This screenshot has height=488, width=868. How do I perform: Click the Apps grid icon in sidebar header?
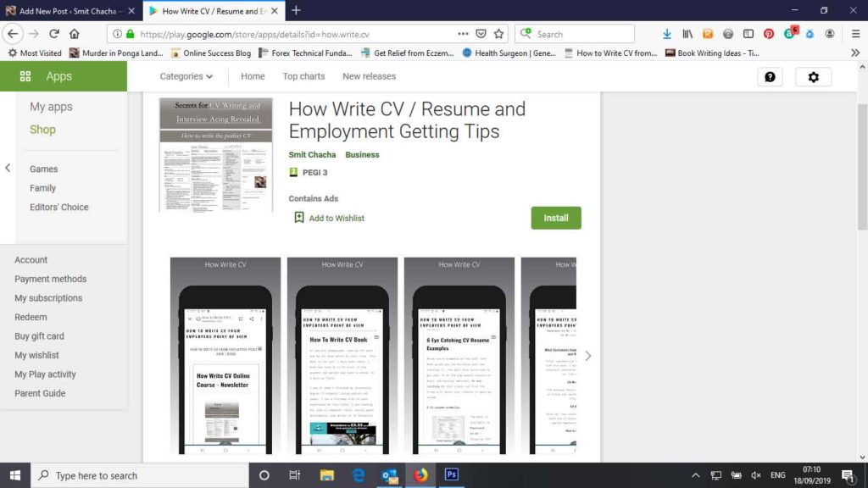point(25,76)
